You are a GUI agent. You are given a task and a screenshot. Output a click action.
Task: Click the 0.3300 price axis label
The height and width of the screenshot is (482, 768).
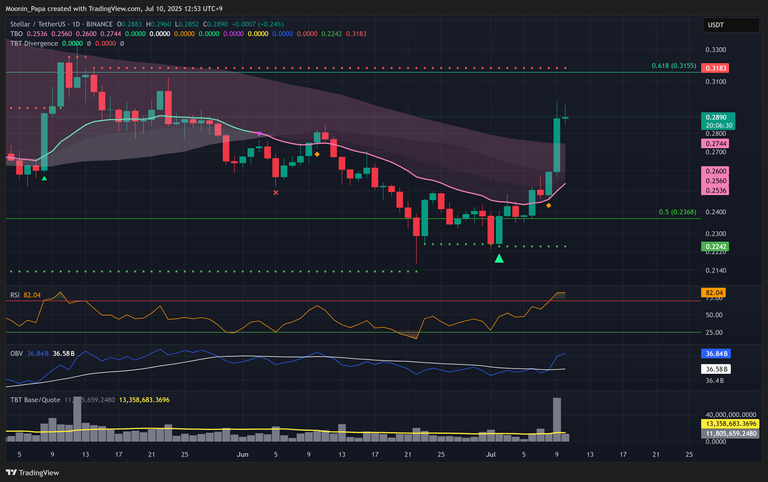click(716, 50)
